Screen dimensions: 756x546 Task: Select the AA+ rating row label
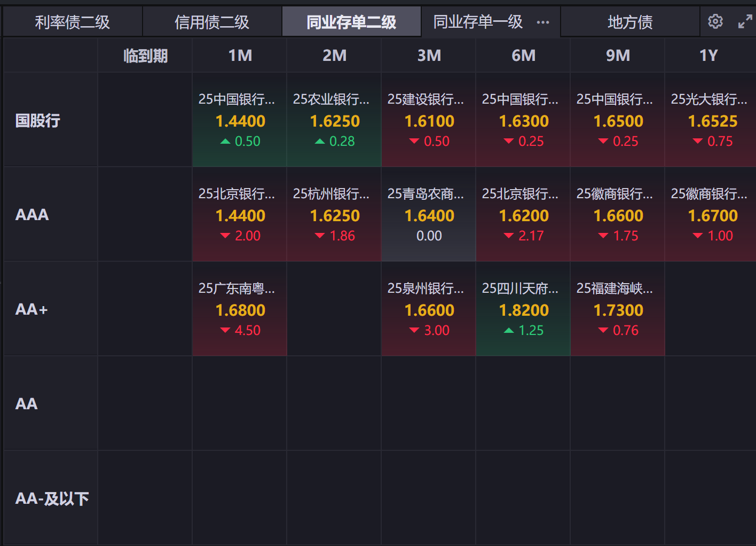pos(32,309)
